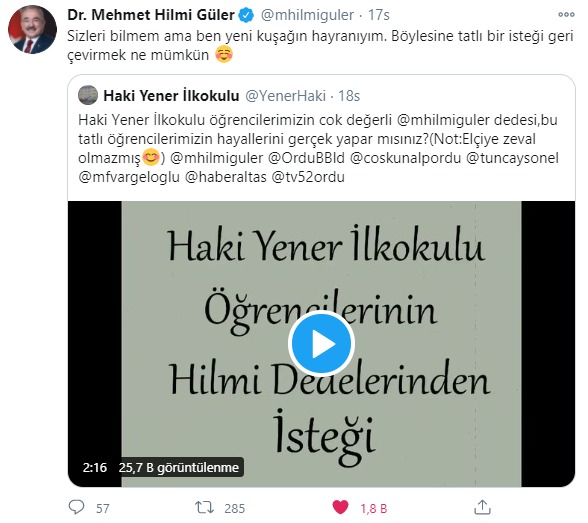This screenshot has height=523, width=588.
Task: Unlike the tweet via the red heart icon
Action: pyautogui.click(x=340, y=507)
